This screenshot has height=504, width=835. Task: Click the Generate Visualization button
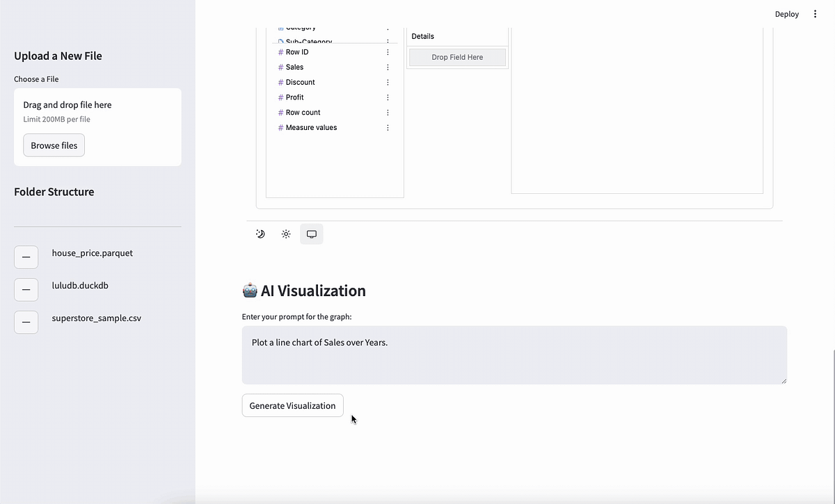pos(292,405)
